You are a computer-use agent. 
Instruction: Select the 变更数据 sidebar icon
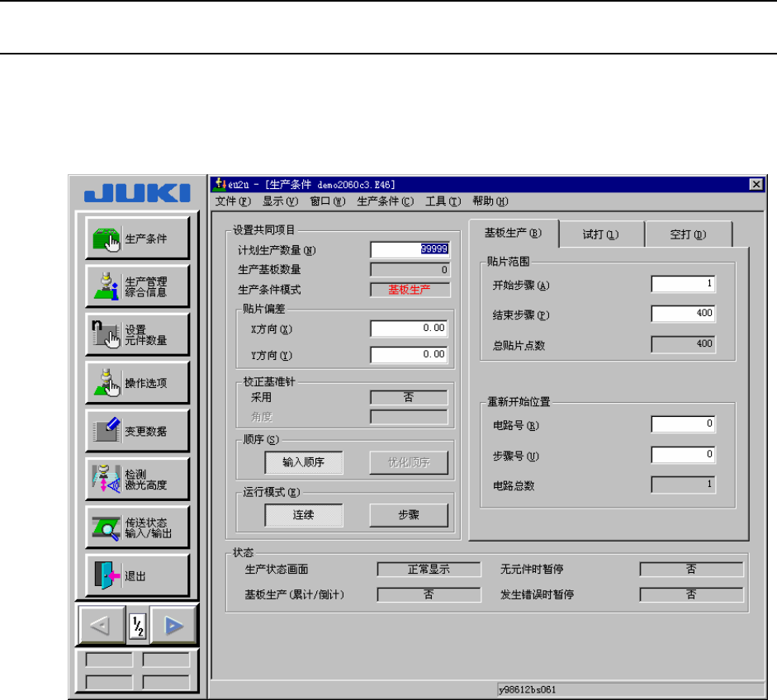[137, 431]
